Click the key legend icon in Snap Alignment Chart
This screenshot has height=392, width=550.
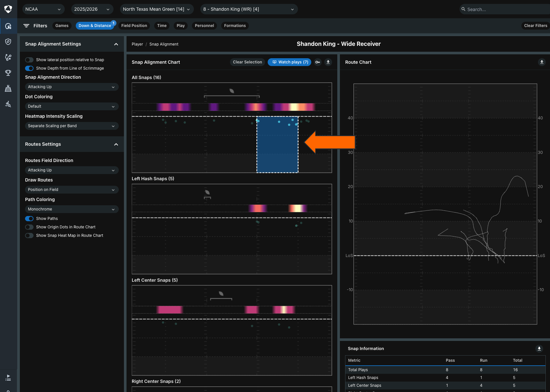(318, 62)
